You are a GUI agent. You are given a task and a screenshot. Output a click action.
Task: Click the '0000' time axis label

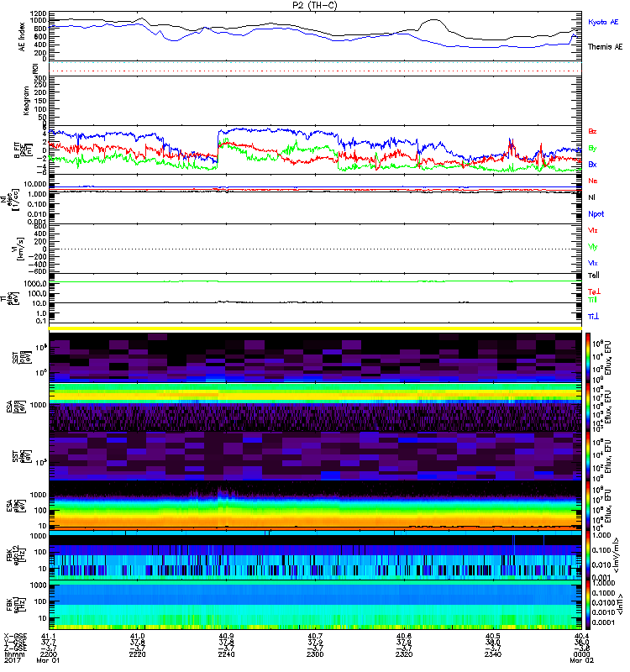click(x=581, y=654)
